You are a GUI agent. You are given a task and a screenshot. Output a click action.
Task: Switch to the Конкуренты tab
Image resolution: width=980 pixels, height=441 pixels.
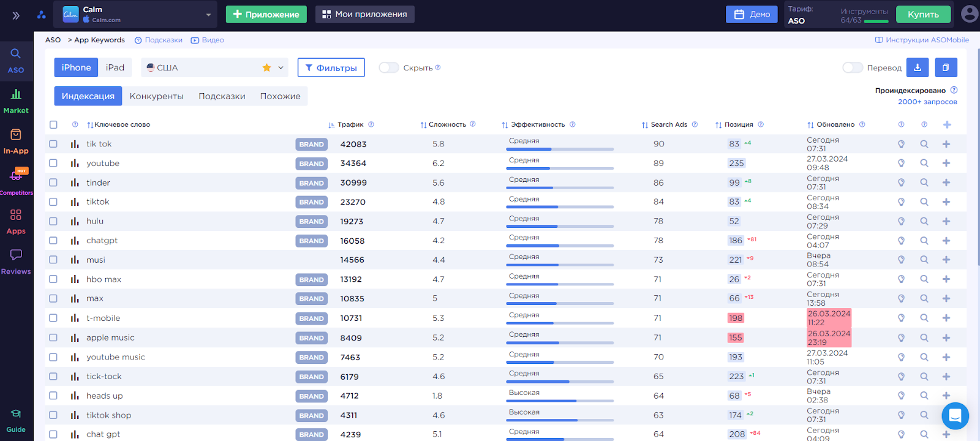157,96
